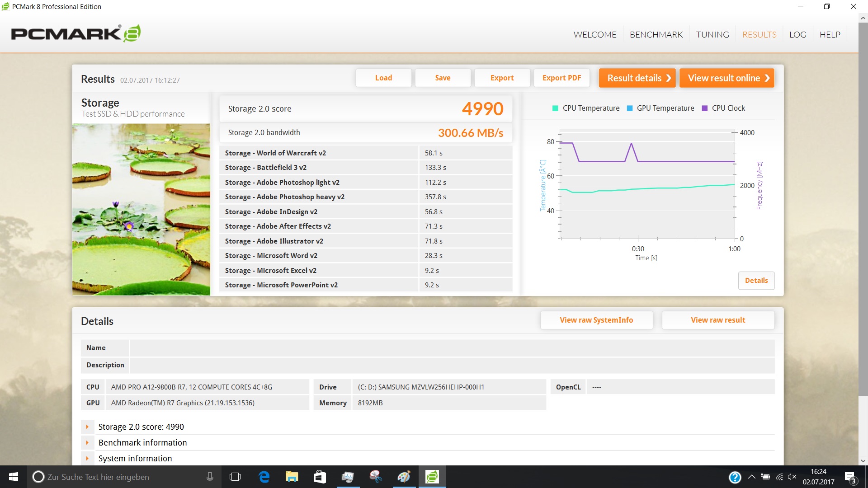The height and width of the screenshot is (488, 868).
Task: Click the Description field in Details
Action: [452, 365]
